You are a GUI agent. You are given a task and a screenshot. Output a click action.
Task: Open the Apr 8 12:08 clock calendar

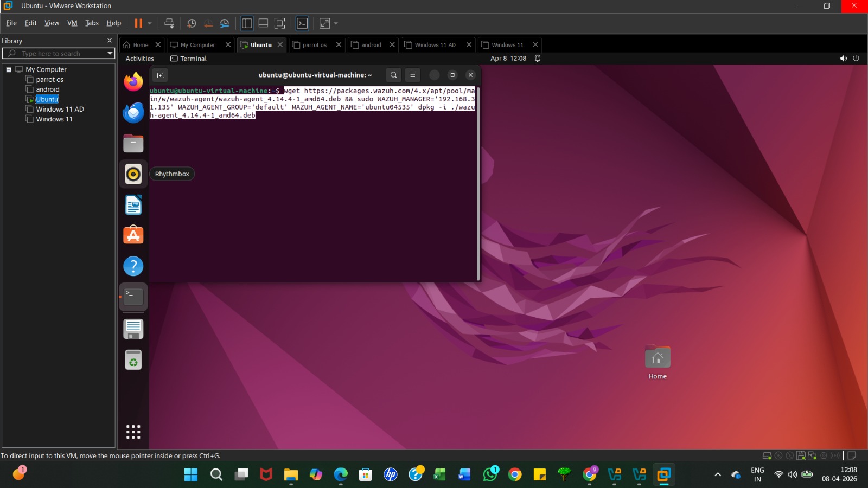(508, 59)
